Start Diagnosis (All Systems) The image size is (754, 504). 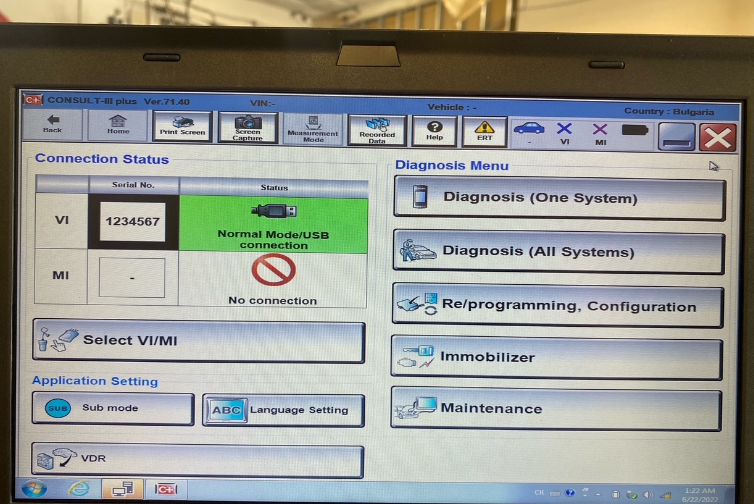click(x=558, y=252)
